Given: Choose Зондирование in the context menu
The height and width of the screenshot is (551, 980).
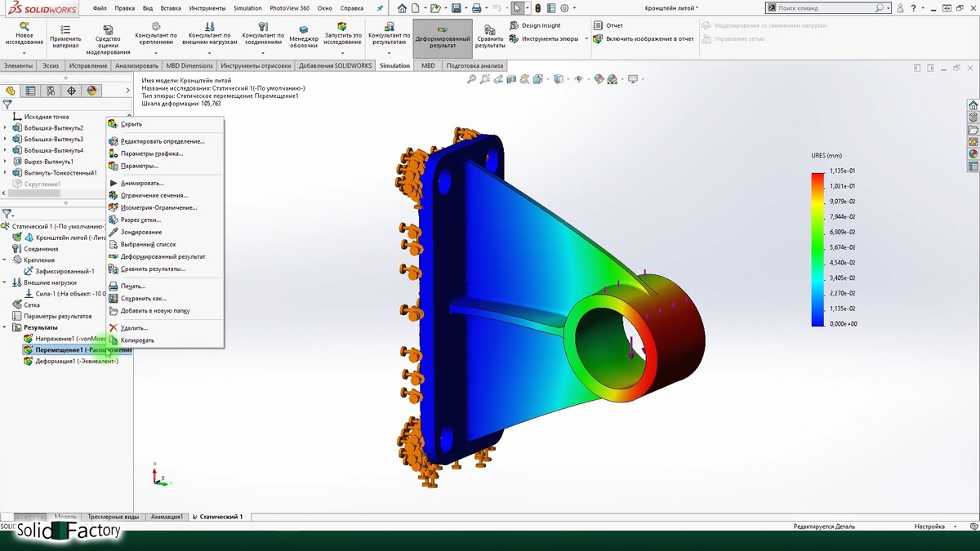Looking at the screenshot, I should coord(141,232).
